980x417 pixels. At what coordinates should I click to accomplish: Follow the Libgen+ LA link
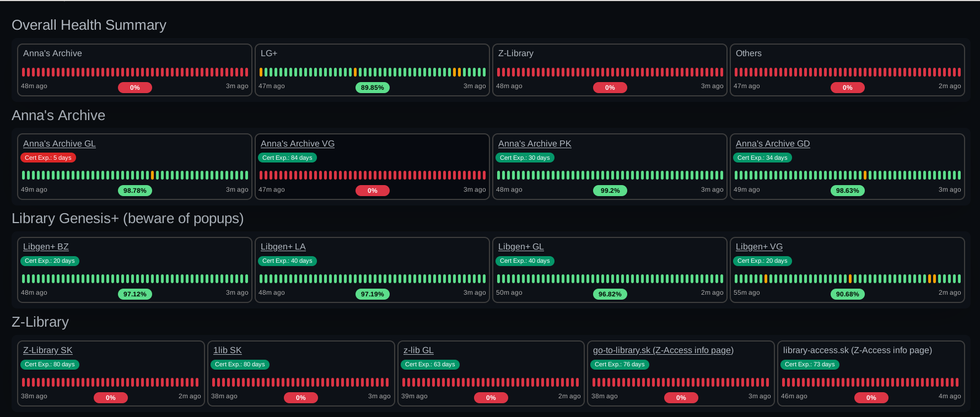(x=283, y=247)
